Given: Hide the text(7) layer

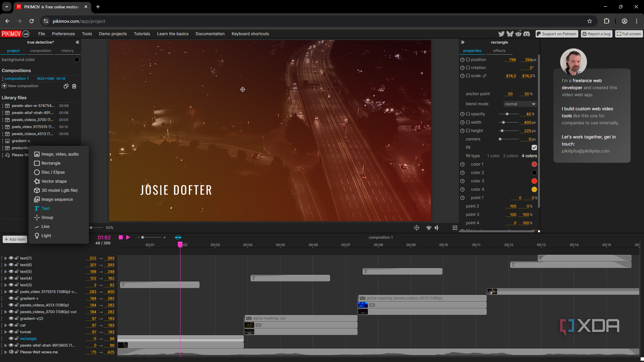Looking at the screenshot, I should coord(11,258).
